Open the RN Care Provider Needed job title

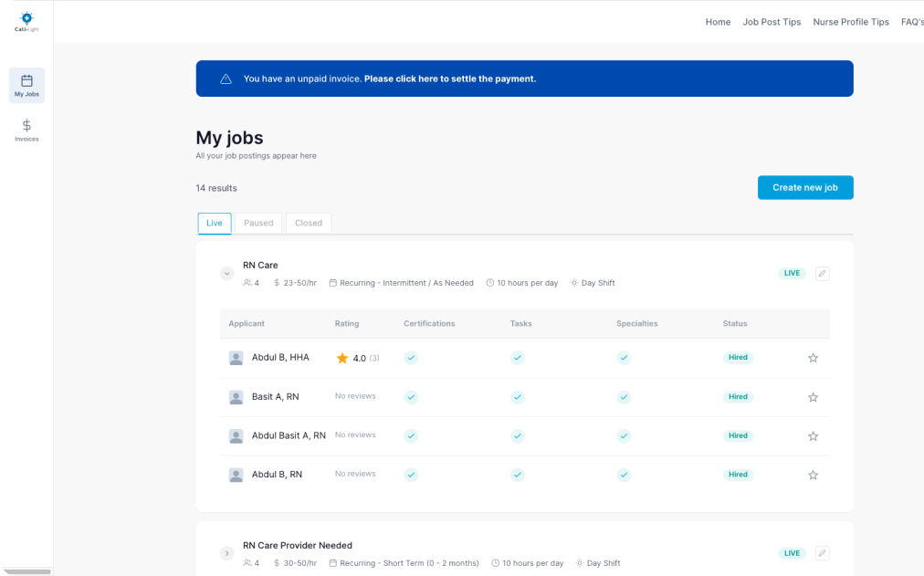point(298,545)
